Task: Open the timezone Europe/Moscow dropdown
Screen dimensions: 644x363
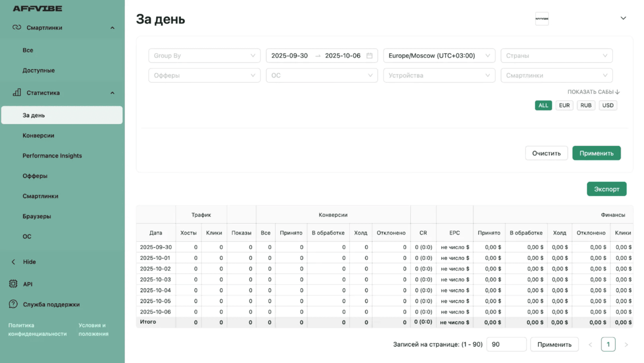Action: tap(439, 55)
